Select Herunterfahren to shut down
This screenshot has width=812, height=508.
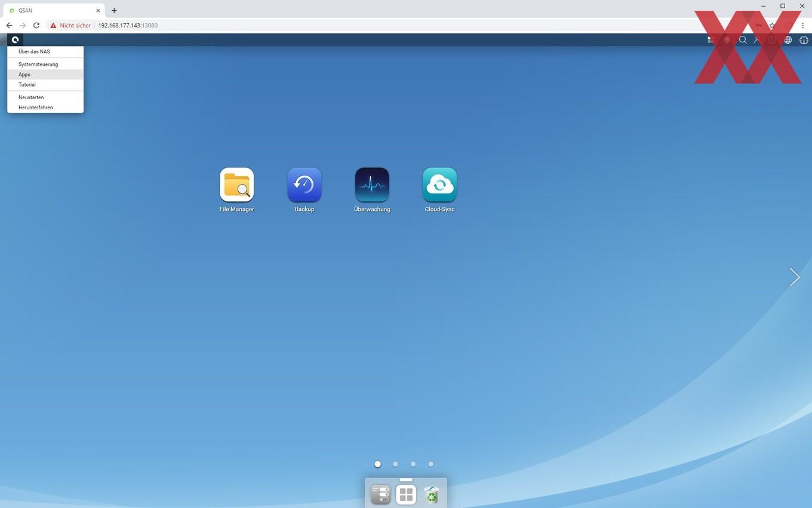45,108
